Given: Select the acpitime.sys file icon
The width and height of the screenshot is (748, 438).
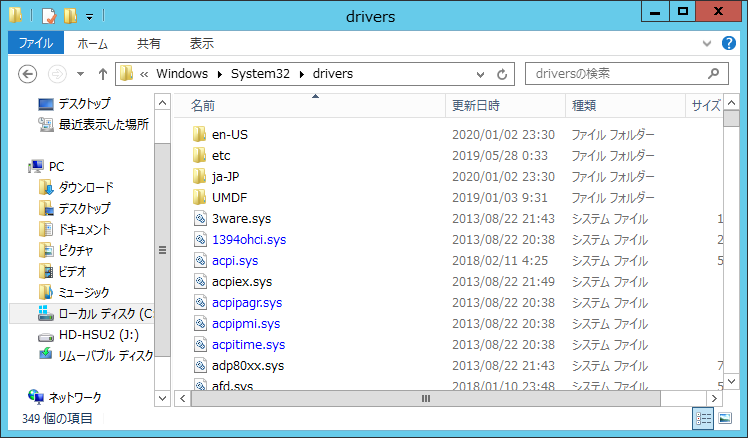Looking at the screenshot, I should 200,344.
